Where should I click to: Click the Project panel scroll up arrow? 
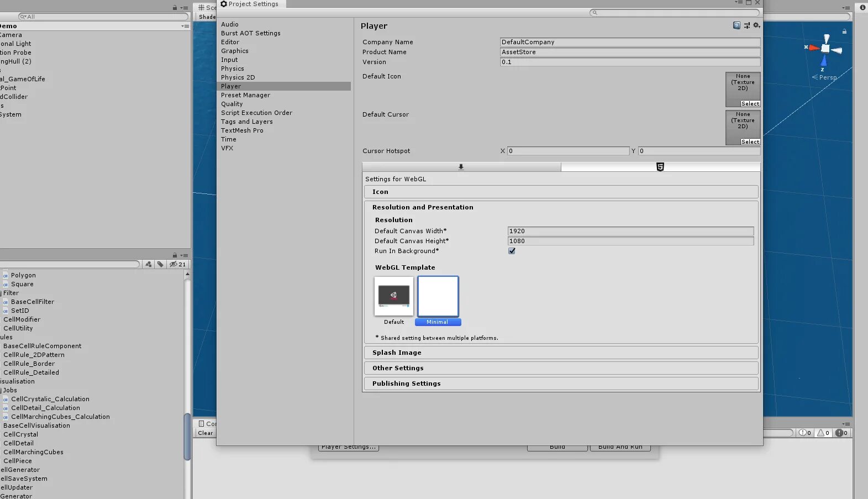187,274
